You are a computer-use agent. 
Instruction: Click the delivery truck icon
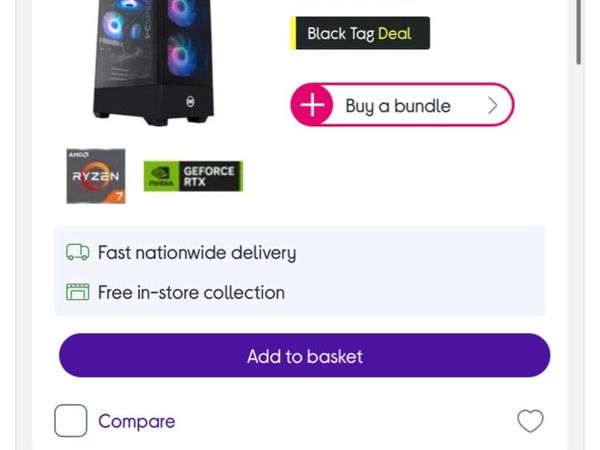pyautogui.click(x=78, y=252)
